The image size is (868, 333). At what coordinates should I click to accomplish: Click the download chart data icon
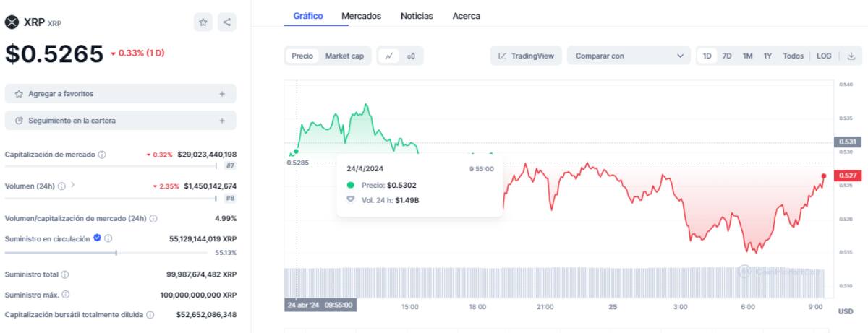point(851,56)
